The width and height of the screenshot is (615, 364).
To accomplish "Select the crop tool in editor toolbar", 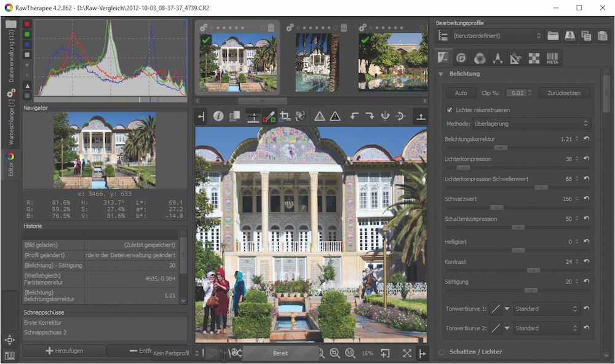I will pos(285,116).
